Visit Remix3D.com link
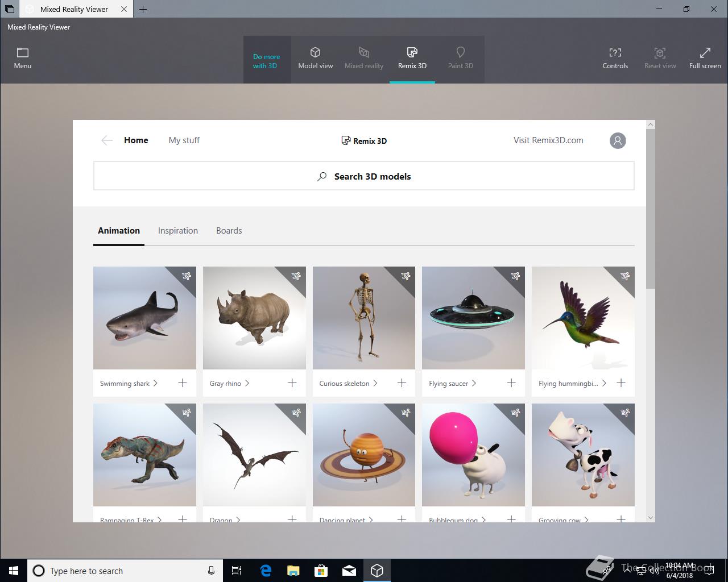The height and width of the screenshot is (582, 728). (x=548, y=140)
